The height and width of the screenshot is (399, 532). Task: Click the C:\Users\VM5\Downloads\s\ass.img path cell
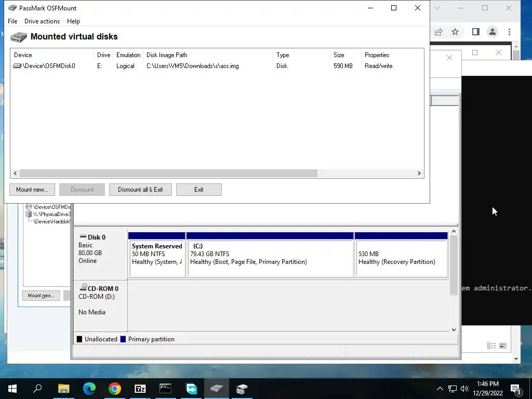[193, 66]
